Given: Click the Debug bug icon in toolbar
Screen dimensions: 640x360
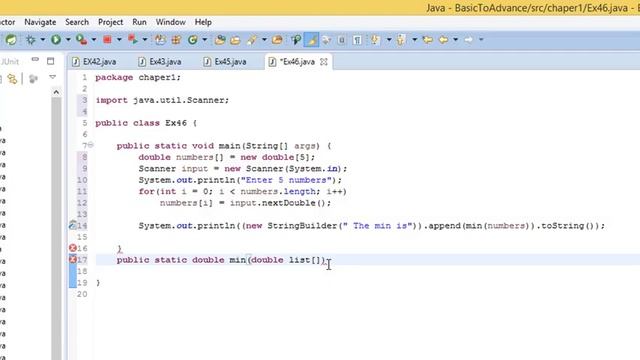Looking at the screenshot, I should 31,40.
